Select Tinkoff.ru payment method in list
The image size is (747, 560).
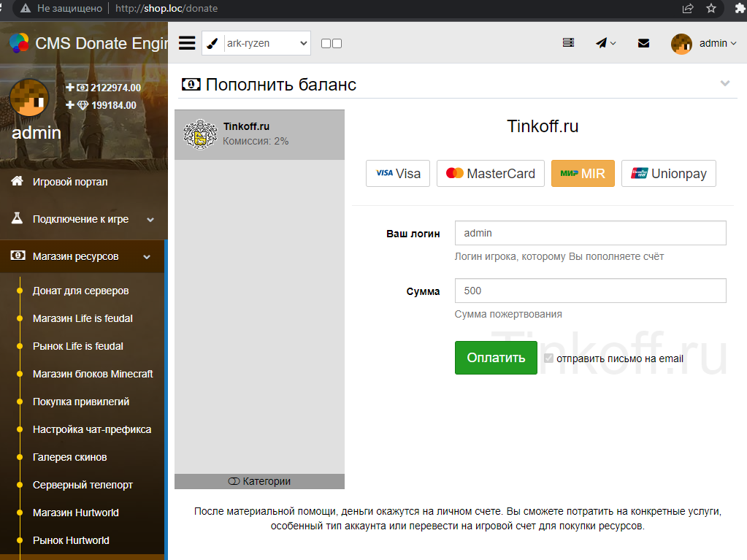[x=259, y=134]
